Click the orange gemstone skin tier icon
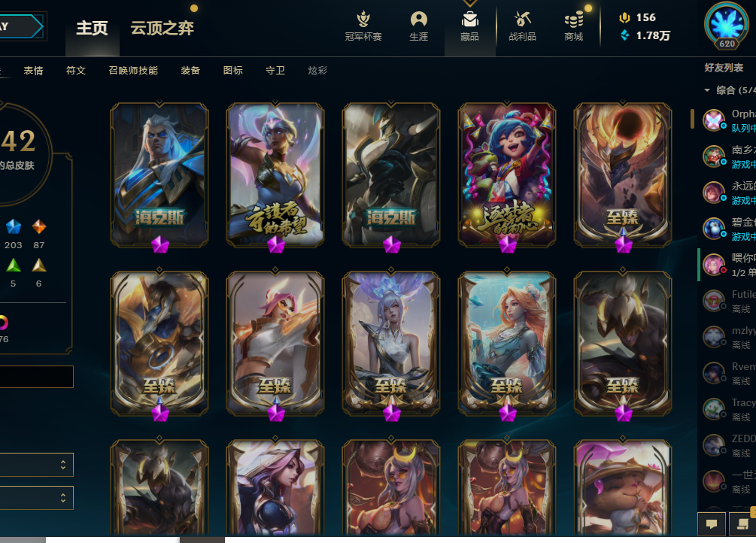The image size is (756, 543). (39, 226)
